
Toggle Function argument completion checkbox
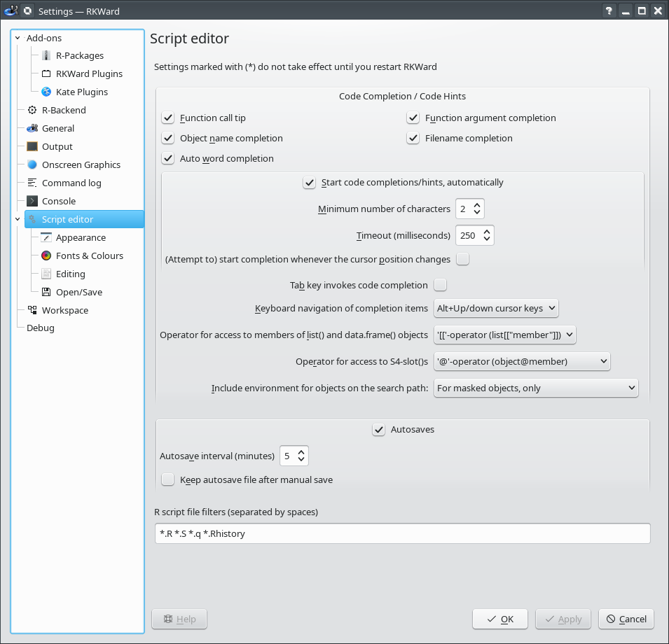(x=413, y=118)
